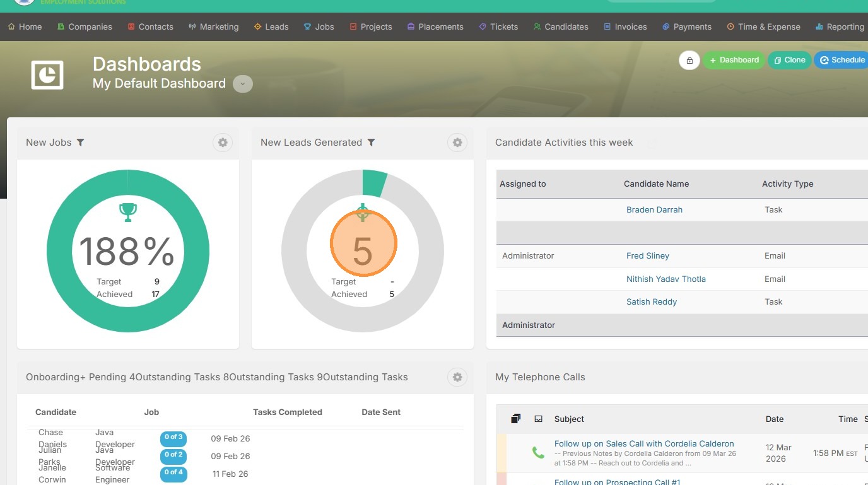Screen dimensions: 868x485
Task: Open the Onboarding widget settings gear
Action: [457, 377]
